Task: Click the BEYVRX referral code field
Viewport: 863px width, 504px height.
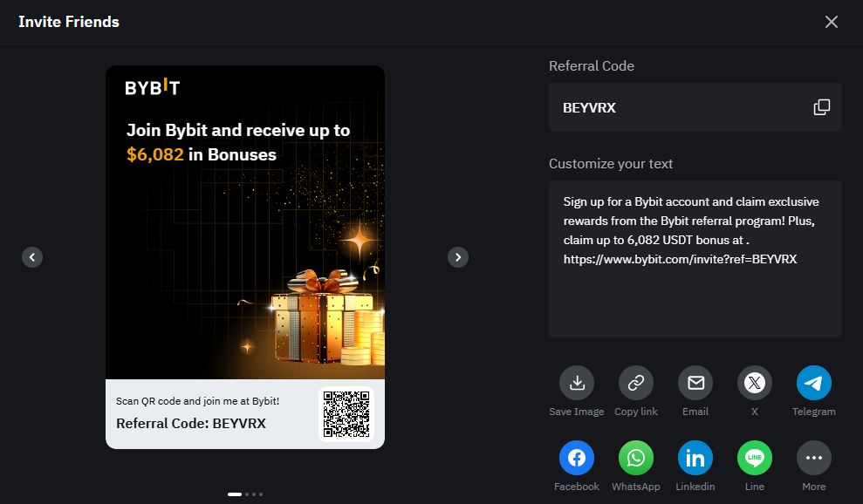Action: [695, 107]
